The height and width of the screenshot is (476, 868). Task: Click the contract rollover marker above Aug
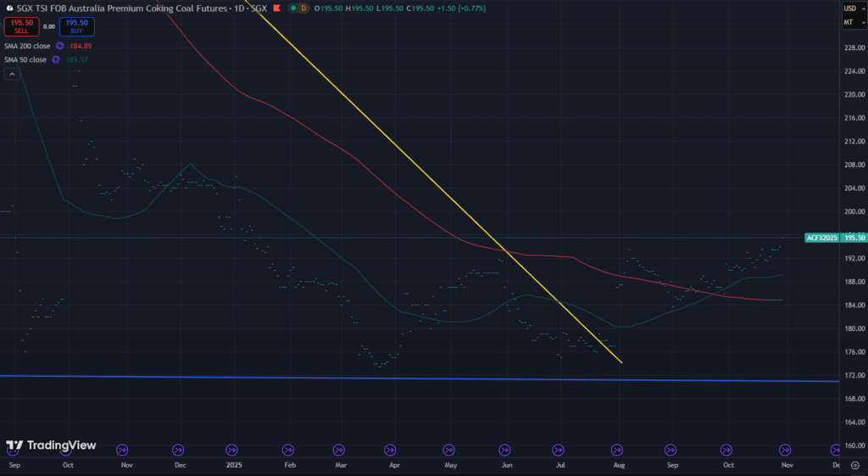[x=617, y=450]
